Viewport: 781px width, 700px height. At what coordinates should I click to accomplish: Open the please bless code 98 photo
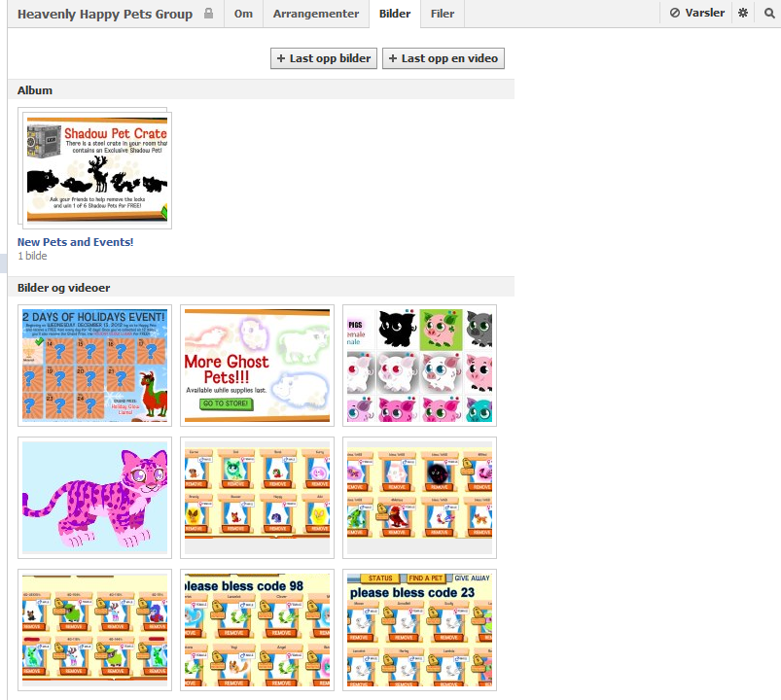coord(257,630)
